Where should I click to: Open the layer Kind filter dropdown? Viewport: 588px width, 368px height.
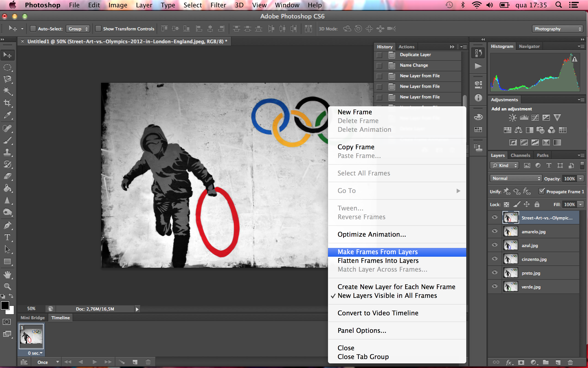click(x=504, y=166)
